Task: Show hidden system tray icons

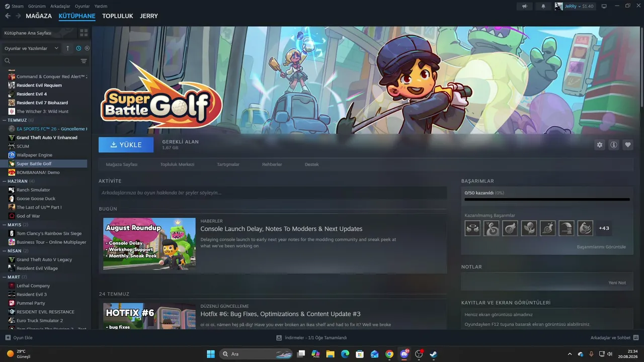Action: point(570,354)
